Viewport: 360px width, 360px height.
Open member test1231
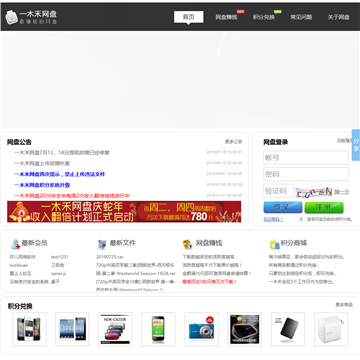click(x=60, y=257)
